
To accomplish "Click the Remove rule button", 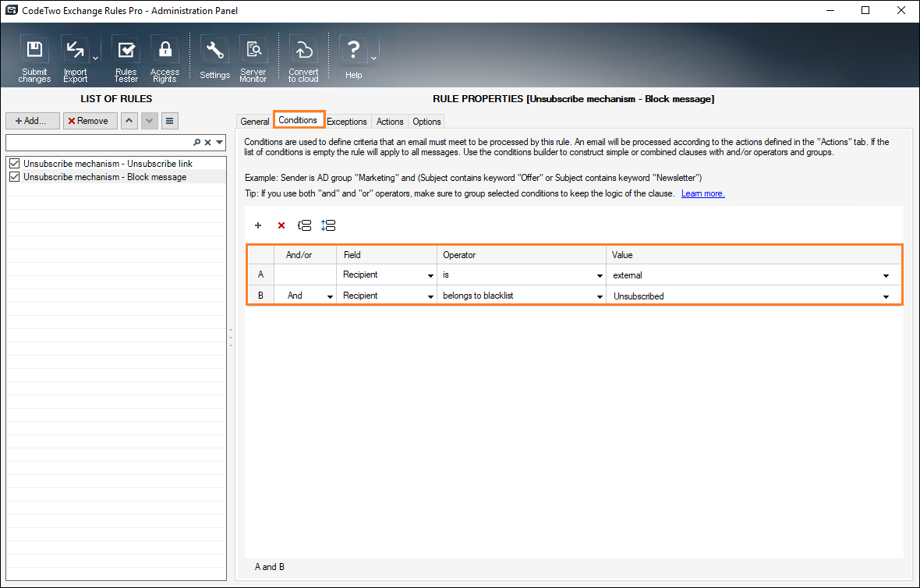I will coord(90,121).
